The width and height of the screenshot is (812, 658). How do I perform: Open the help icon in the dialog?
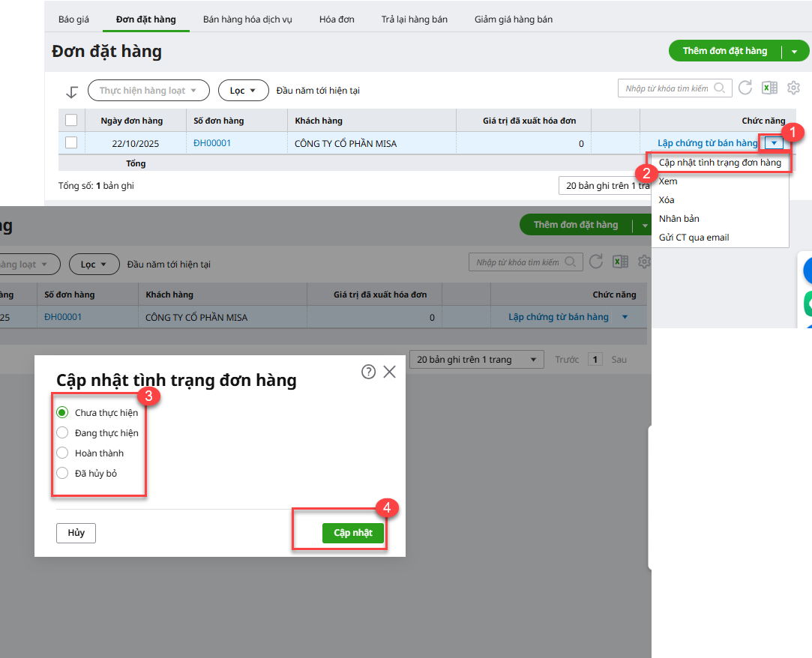pos(368,372)
